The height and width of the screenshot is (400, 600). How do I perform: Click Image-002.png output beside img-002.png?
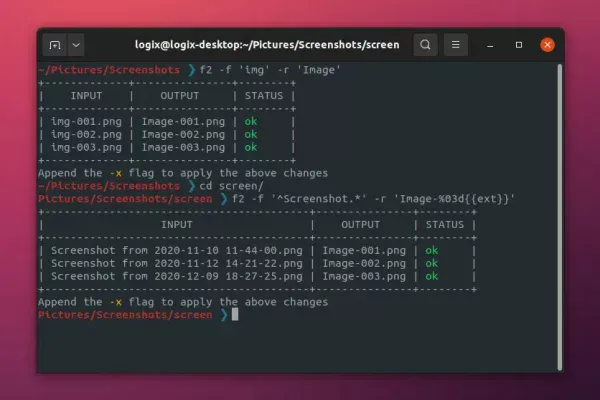point(183,135)
